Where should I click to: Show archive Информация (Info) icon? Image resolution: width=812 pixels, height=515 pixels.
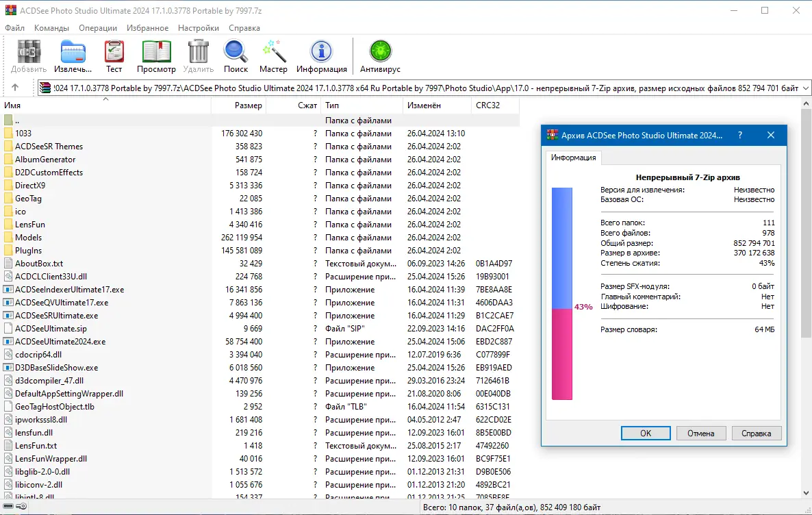[x=322, y=52]
